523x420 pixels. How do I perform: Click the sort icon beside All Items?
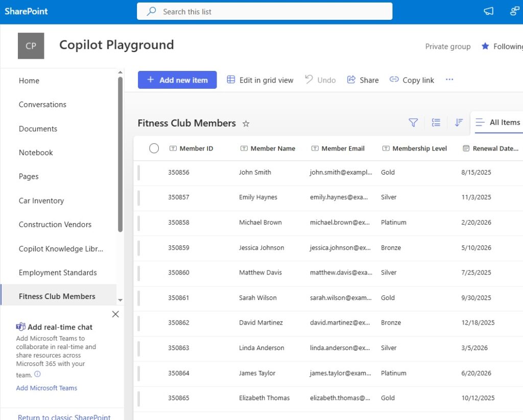pos(459,122)
